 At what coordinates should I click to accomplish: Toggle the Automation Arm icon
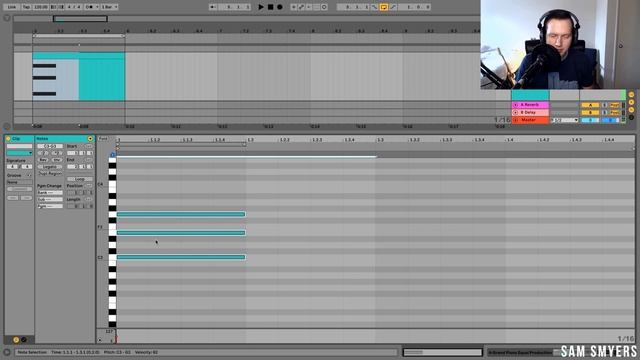tap(301, 7)
